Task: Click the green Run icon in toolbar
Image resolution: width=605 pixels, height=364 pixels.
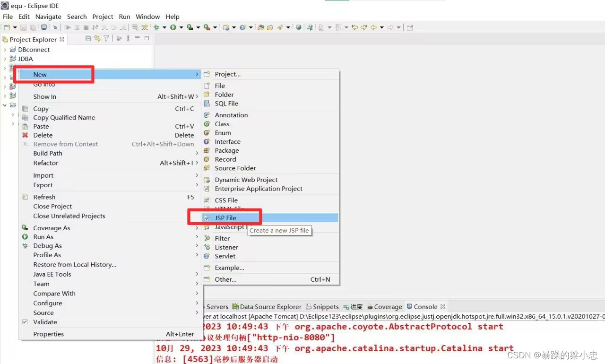Action: tap(173, 27)
